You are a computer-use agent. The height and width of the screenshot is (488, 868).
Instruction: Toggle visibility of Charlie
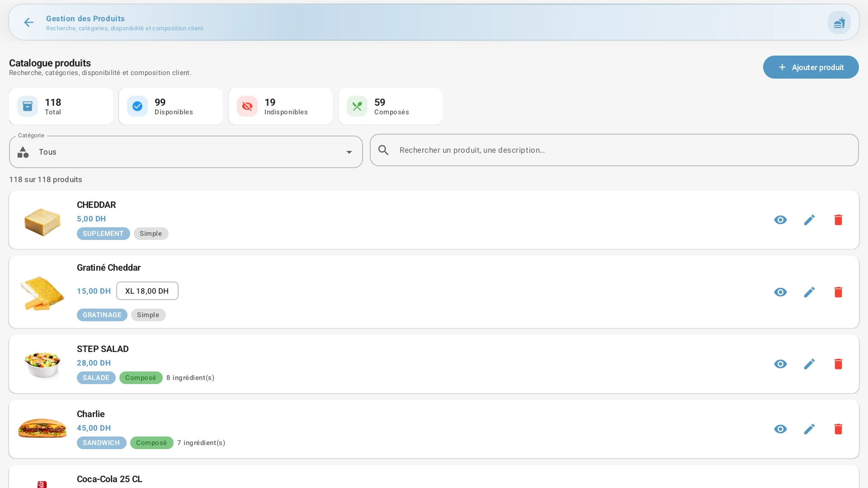click(x=780, y=429)
